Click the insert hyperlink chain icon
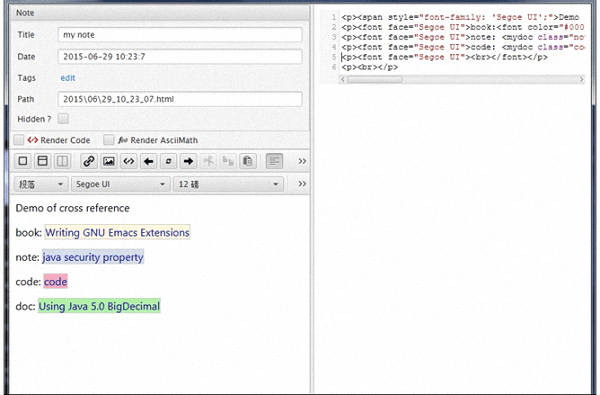This screenshot has height=395, width=600. 89,161
